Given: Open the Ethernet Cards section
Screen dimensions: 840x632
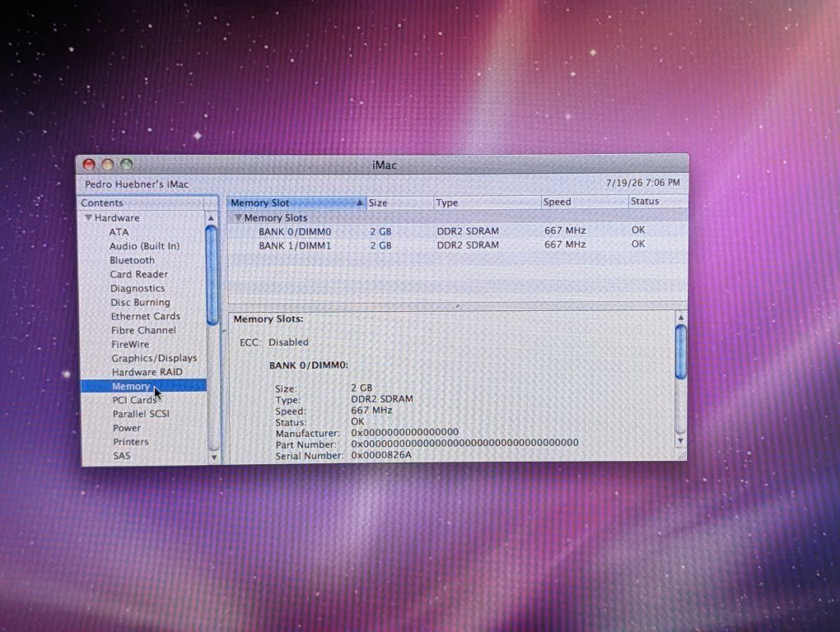Looking at the screenshot, I should (x=145, y=316).
